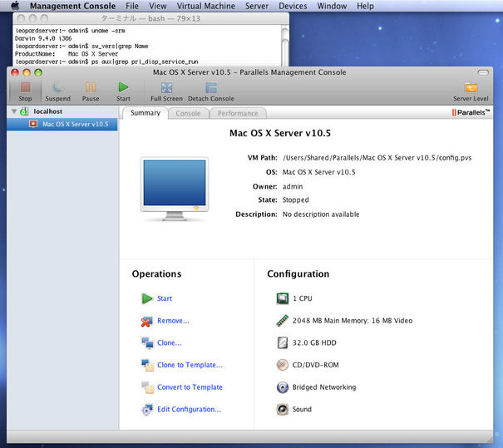The width and height of the screenshot is (503, 448).
Task: Click the Clone... operation link
Action: (x=170, y=342)
